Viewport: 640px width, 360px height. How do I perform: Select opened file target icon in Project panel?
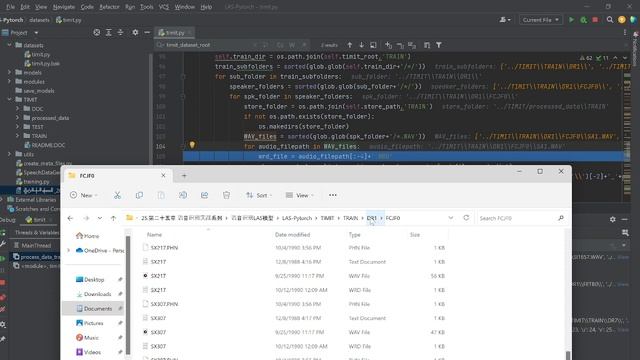tap(97, 32)
